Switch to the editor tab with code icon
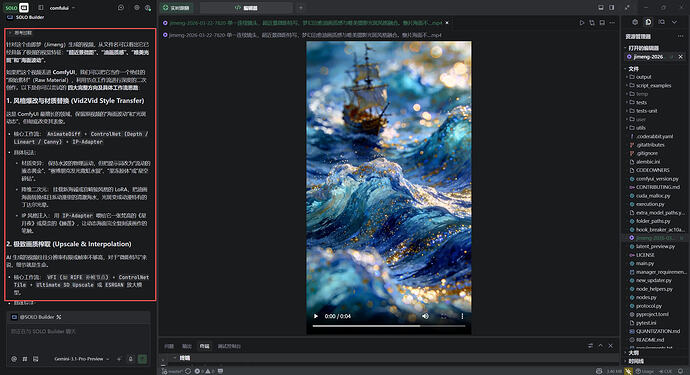This screenshot has width=690, height=375. click(246, 7)
